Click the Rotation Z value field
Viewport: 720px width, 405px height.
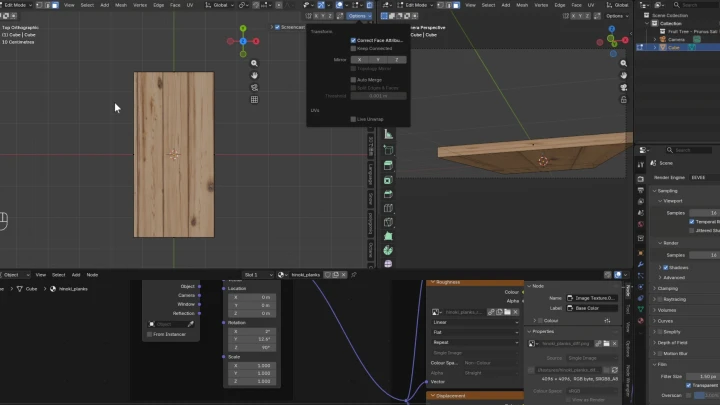252,348
